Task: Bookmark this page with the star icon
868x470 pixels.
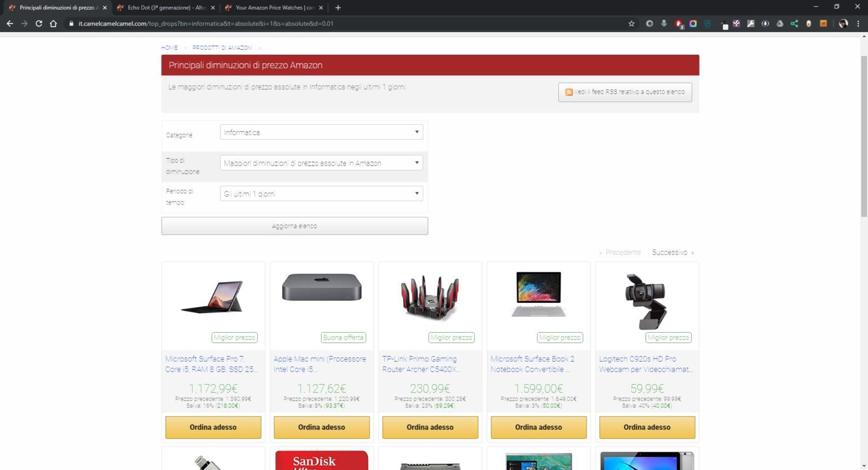Action: coord(632,24)
